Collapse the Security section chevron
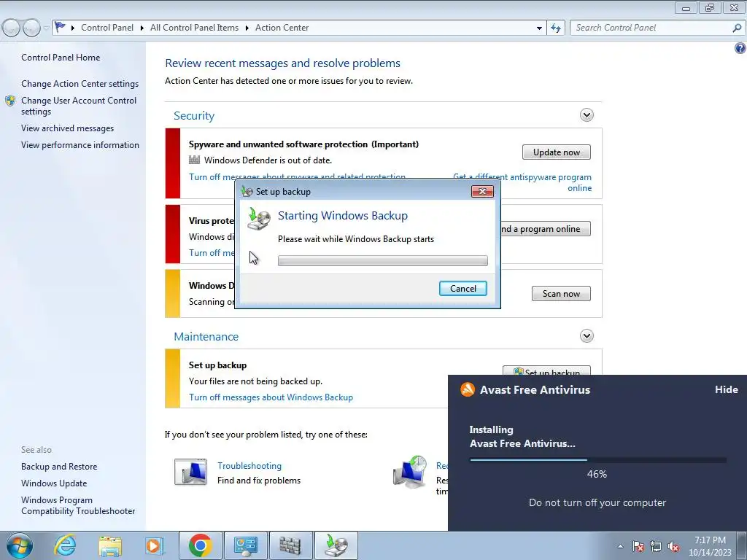The image size is (747, 560). pyautogui.click(x=587, y=114)
